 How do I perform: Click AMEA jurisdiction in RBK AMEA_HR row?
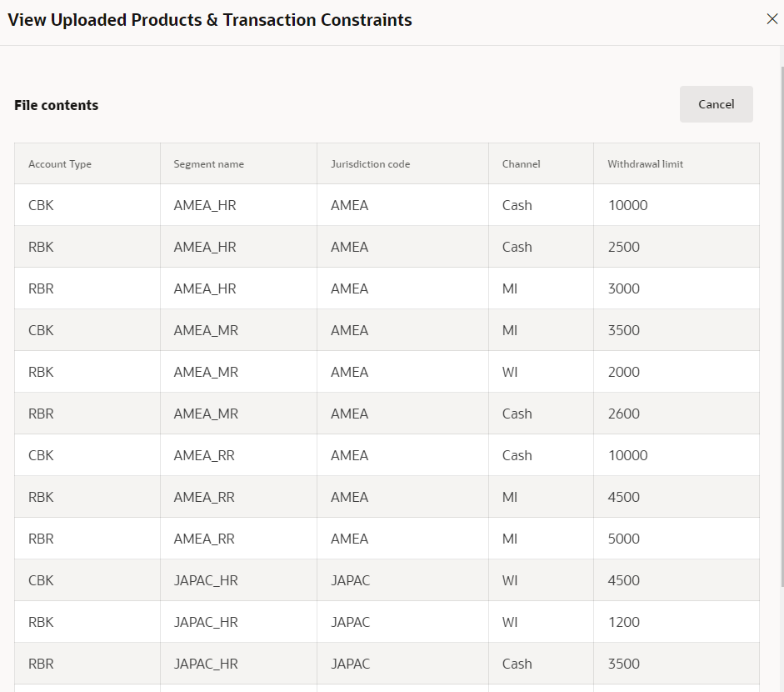(349, 247)
